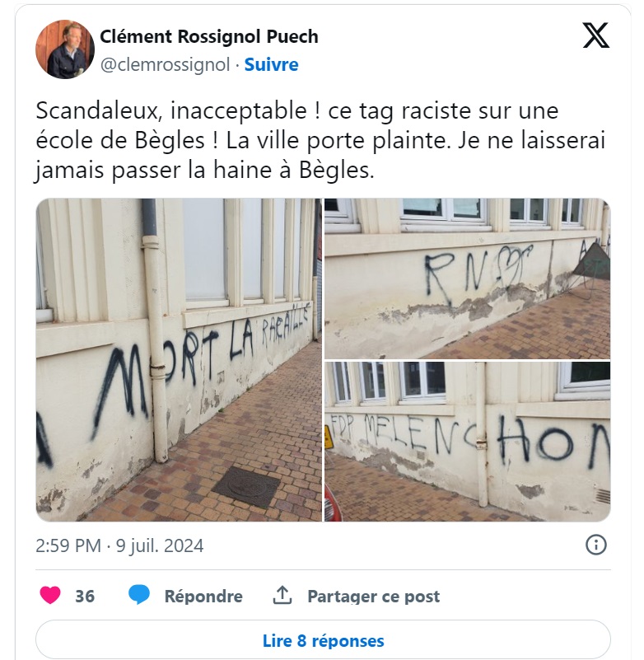Open the RN heart graffiti photo

pos(467,279)
